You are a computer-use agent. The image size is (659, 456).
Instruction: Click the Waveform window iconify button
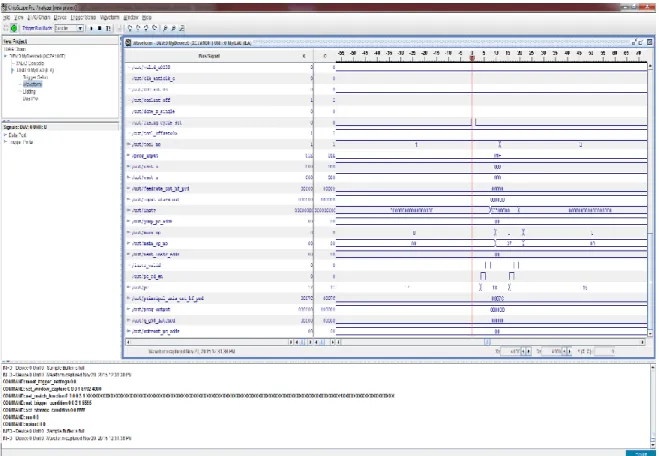pyautogui.click(x=634, y=42)
